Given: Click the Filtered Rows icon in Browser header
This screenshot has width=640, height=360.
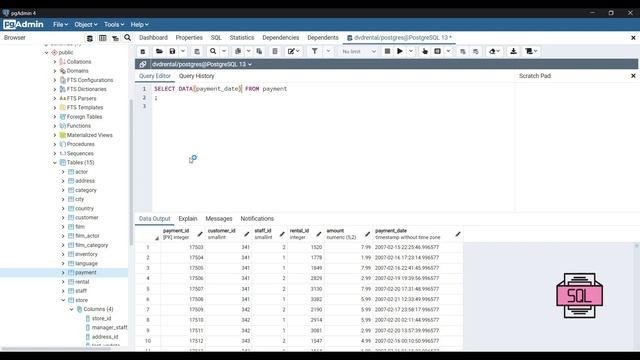Looking at the screenshot, I should click(x=116, y=38).
